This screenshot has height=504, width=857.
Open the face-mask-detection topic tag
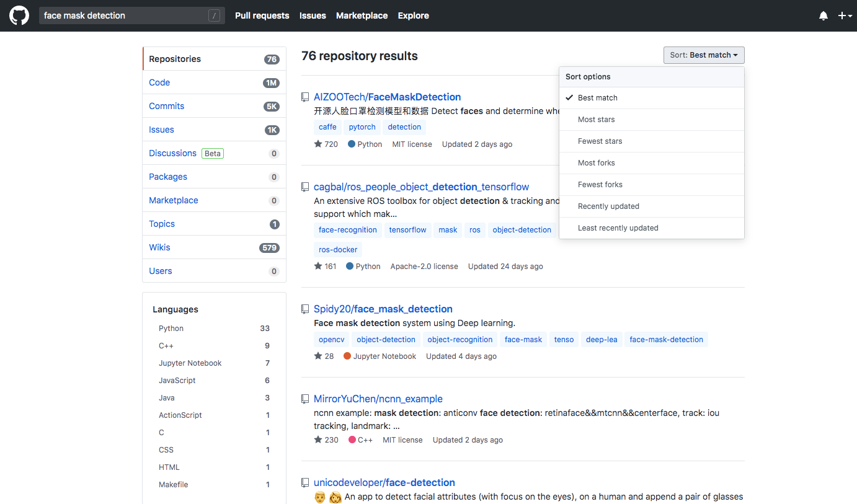666,339
